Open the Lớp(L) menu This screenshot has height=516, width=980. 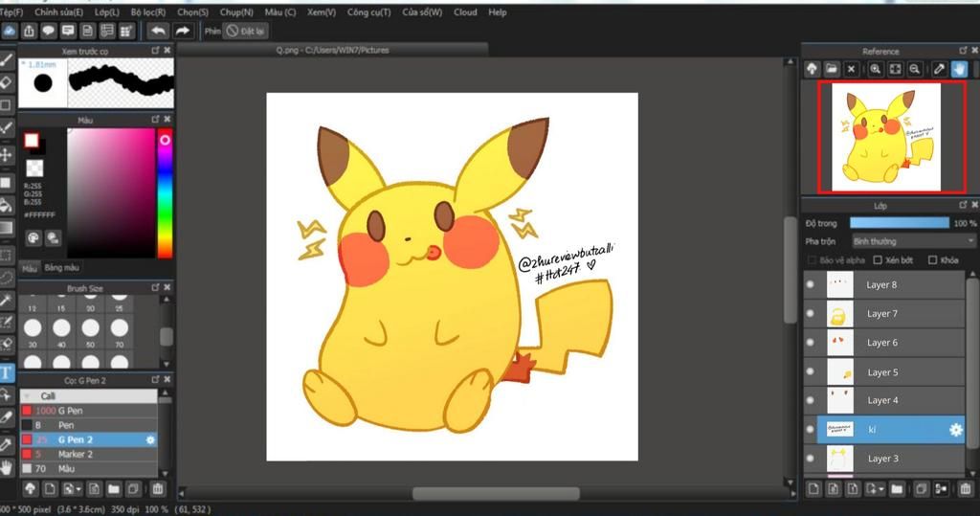coord(107,11)
